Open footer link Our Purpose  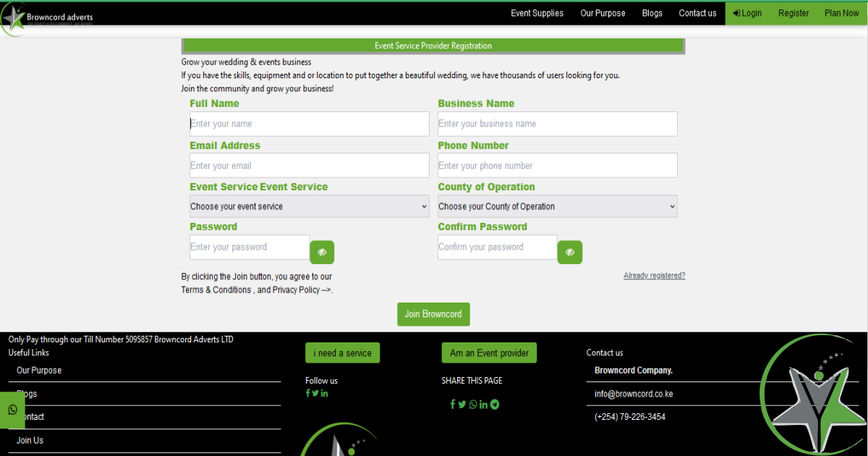coord(39,370)
